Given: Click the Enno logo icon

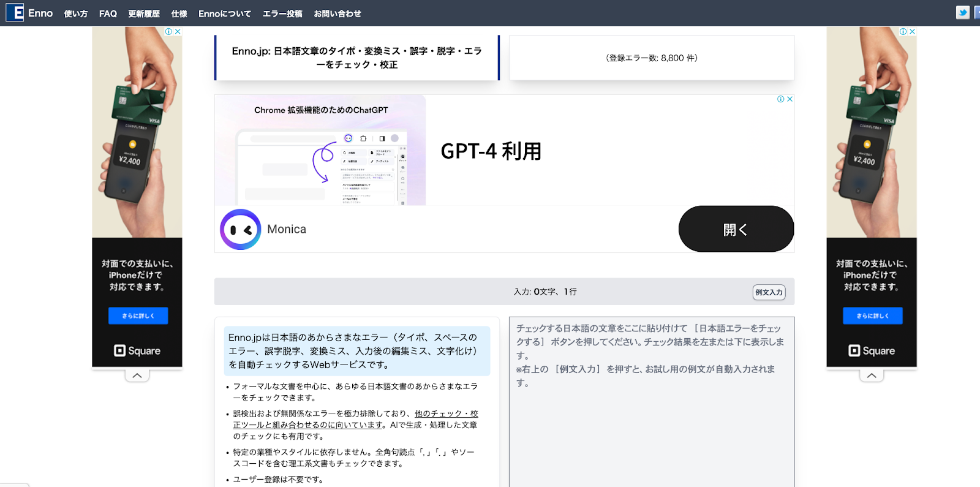Looking at the screenshot, I should coord(15,12).
